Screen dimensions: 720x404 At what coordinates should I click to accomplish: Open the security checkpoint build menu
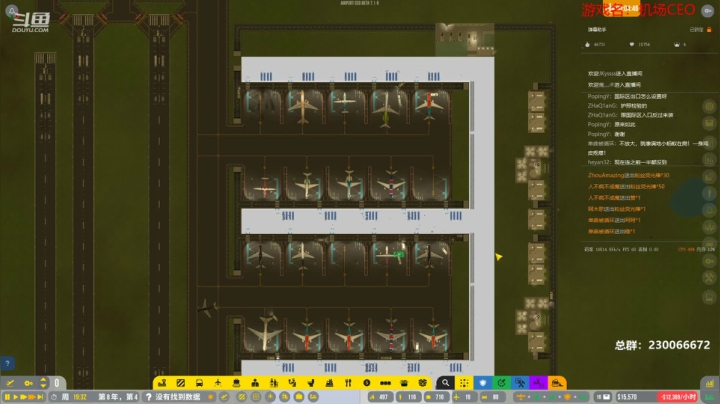[274, 383]
